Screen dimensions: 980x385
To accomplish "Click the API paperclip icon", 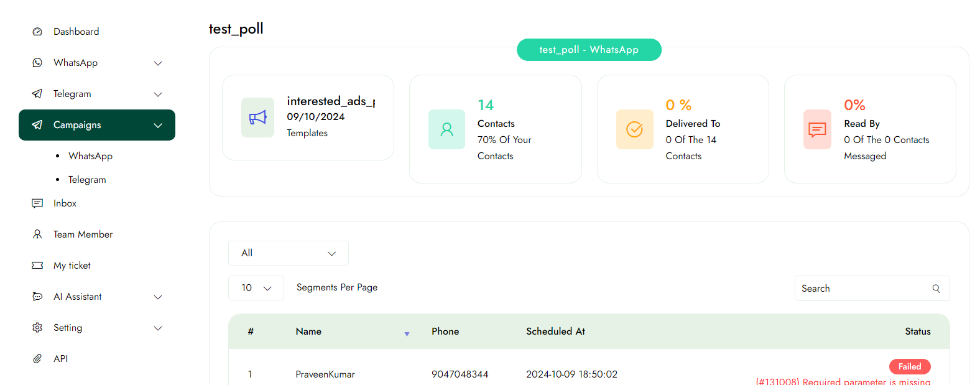I will pos(37,359).
